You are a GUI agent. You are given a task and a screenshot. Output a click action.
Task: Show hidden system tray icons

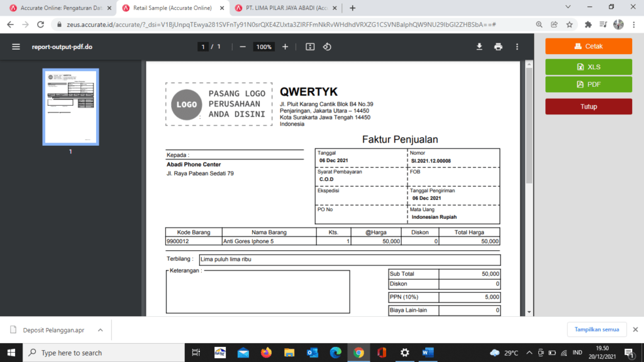pos(529,353)
